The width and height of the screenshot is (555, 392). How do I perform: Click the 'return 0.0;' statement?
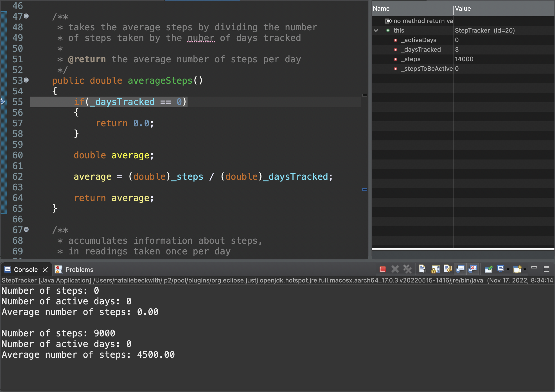pyautogui.click(x=125, y=123)
